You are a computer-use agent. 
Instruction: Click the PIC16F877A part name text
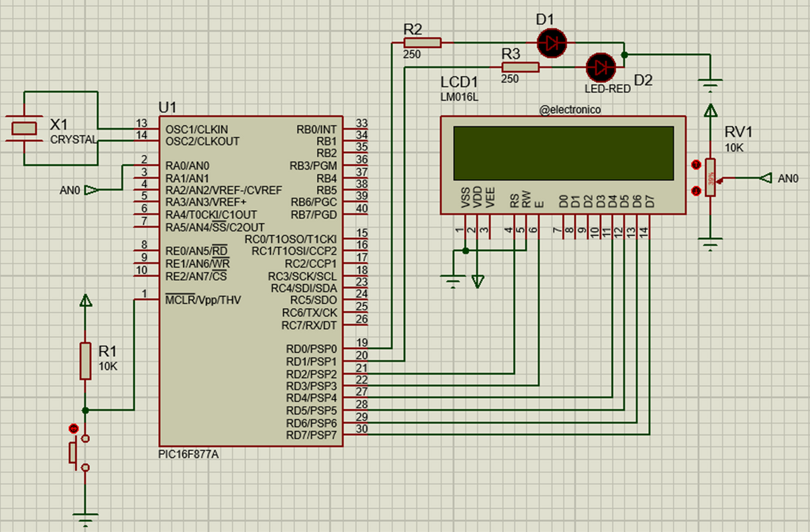189,454
